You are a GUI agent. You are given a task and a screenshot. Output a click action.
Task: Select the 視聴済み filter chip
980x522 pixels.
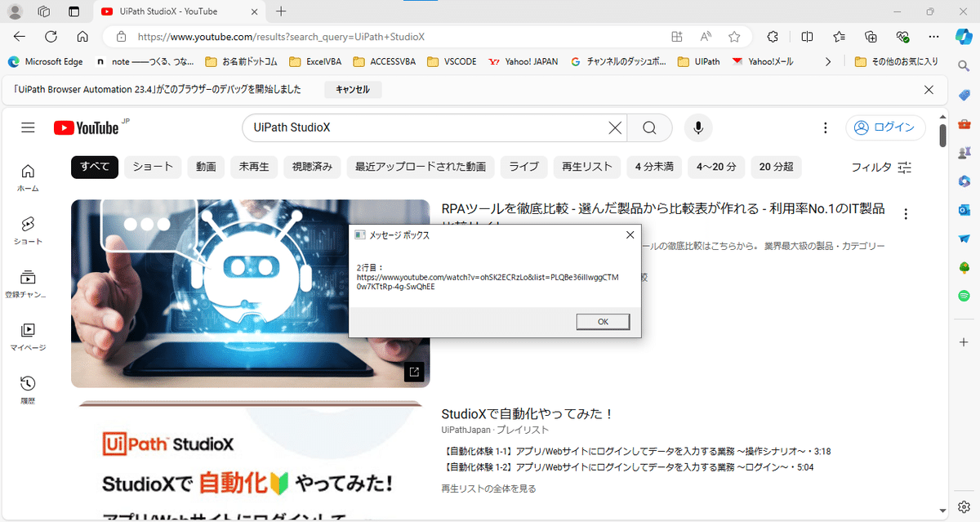pyautogui.click(x=313, y=167)
